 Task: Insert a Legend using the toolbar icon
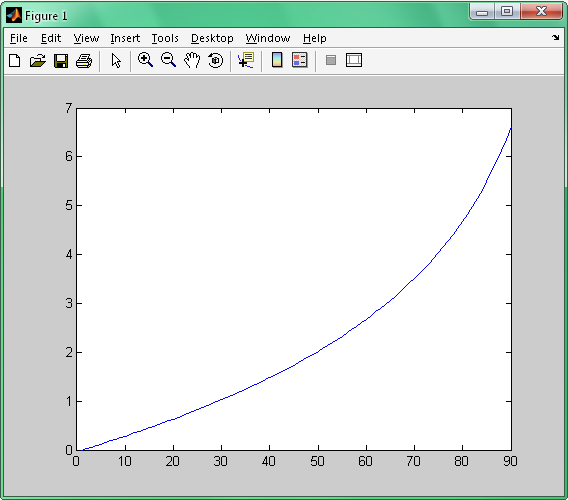(300, 60)
